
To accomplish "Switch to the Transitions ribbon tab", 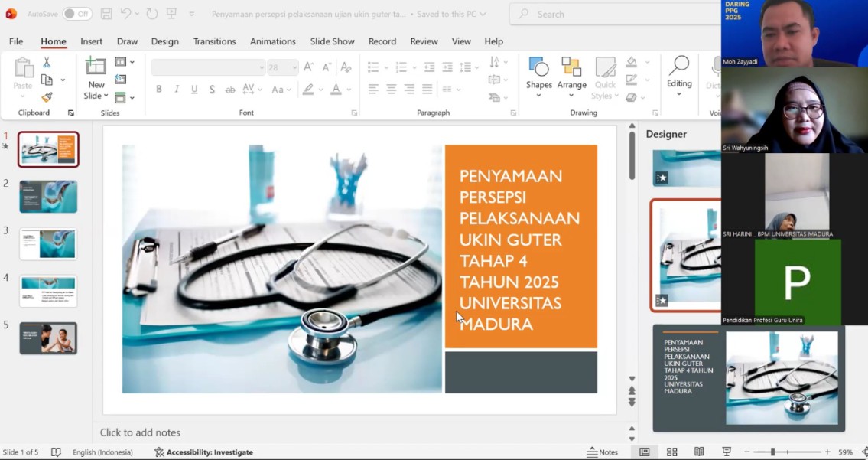I will coord(214,41).
